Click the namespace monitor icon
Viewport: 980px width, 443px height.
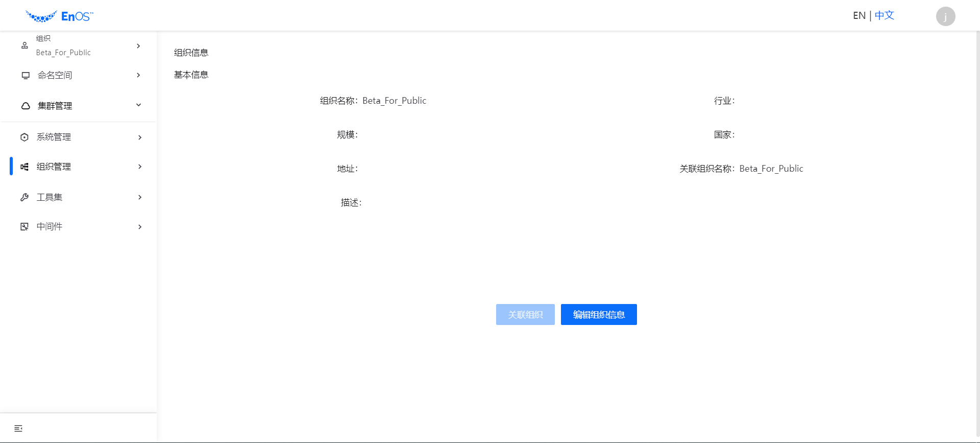[x=26, y=75]
